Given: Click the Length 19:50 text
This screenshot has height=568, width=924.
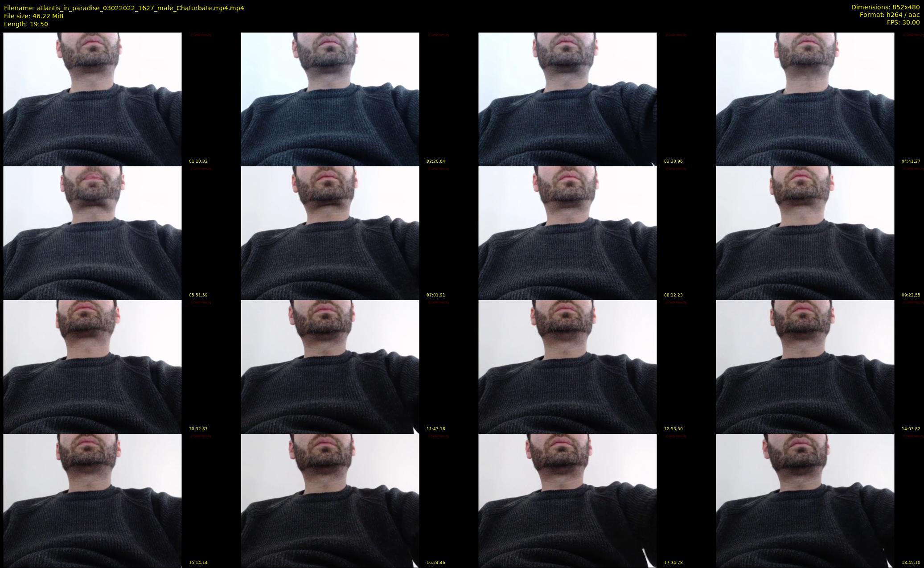Looking at the screenshot, I should (26, 24).
